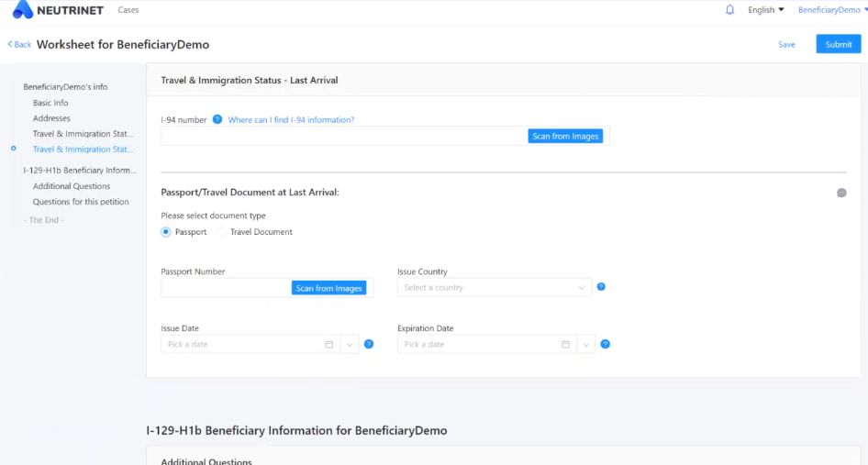Click the Expiration Date 'Pick a date' field
The height and width of the screenshot is (465, 868).
[x=486, y=344]
